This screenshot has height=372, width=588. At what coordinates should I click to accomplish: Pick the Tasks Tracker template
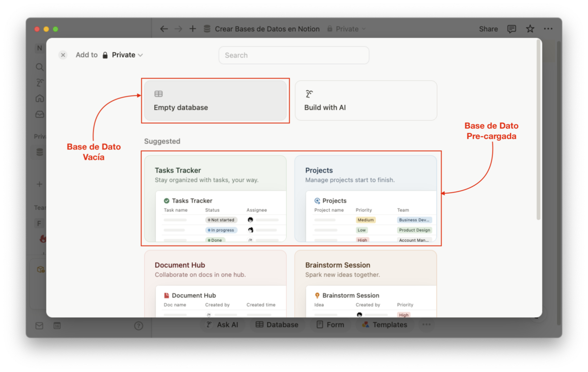[x=215, y=198]
